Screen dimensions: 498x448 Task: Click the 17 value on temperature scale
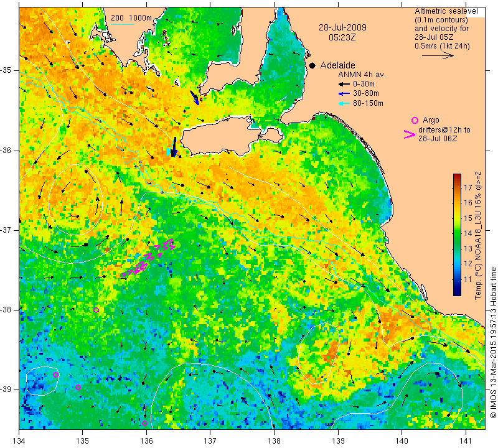[x=468, y=187]
